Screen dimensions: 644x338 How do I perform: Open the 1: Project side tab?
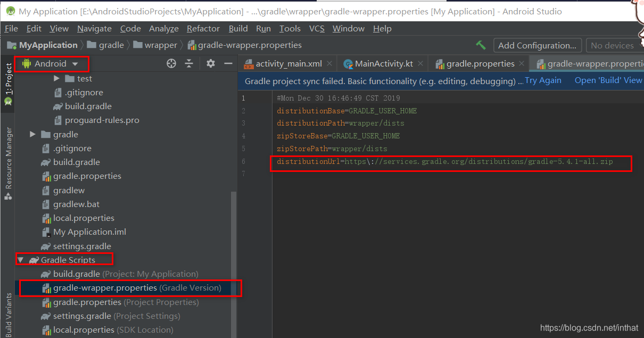pos(8,84)
